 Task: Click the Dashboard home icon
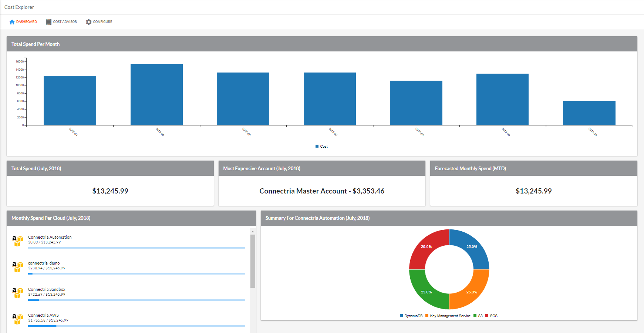[x=12, y=22]
